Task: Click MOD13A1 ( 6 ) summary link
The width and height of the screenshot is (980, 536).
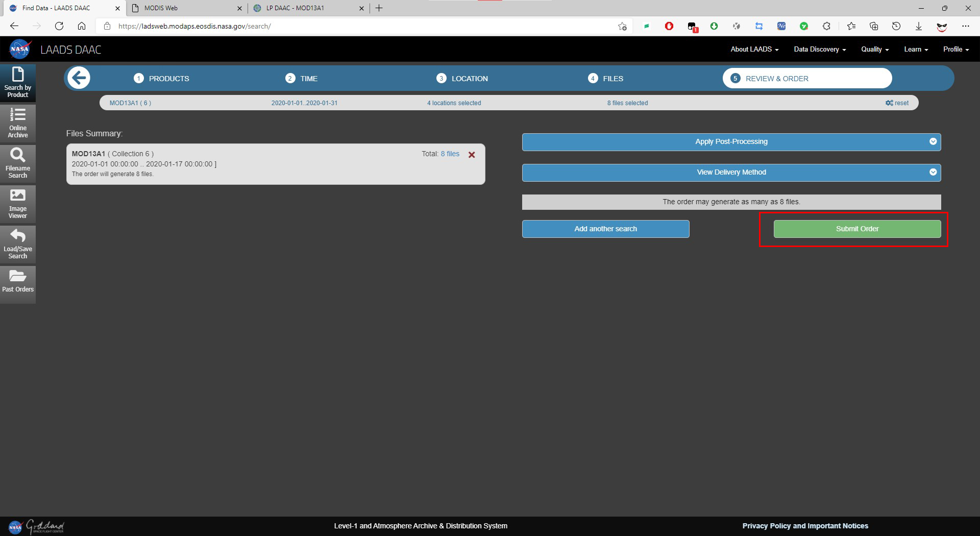Action: pos(130,103)
